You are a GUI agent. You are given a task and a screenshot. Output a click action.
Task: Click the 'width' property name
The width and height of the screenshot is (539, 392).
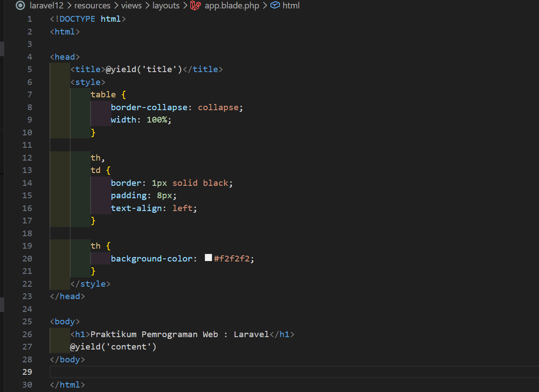click(123, 120)
